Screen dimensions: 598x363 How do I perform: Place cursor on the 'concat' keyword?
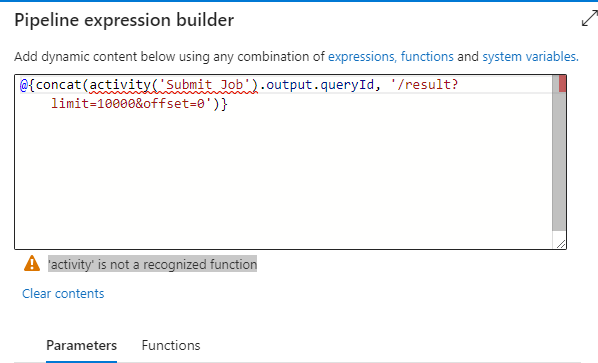tap(58, 85)
